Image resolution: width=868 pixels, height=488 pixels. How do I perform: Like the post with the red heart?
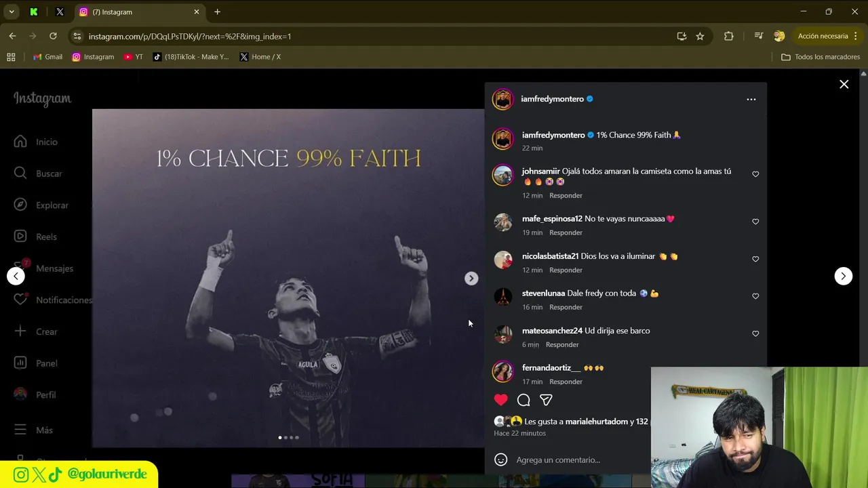500,400
